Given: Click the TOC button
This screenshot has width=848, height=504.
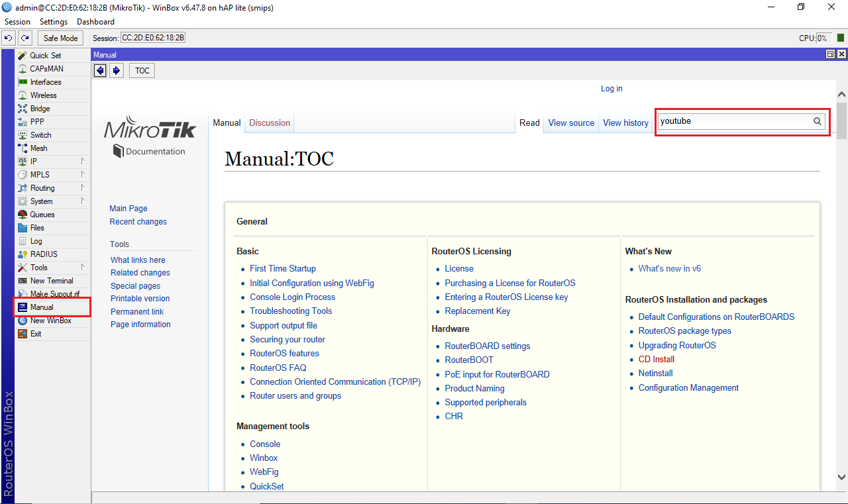Looking at the screenshot, I should [x=142, y=71].
